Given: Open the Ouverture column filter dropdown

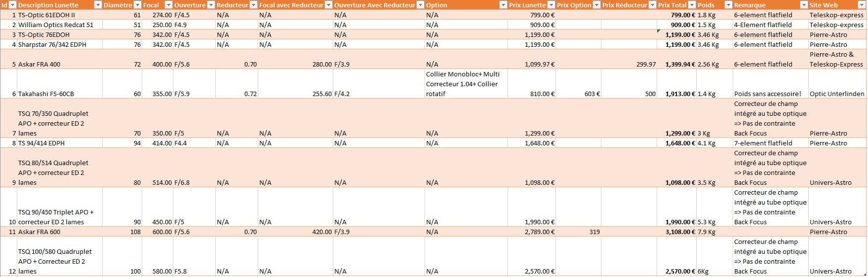Looking at the screenshot, I should click(x=211, y=5).
